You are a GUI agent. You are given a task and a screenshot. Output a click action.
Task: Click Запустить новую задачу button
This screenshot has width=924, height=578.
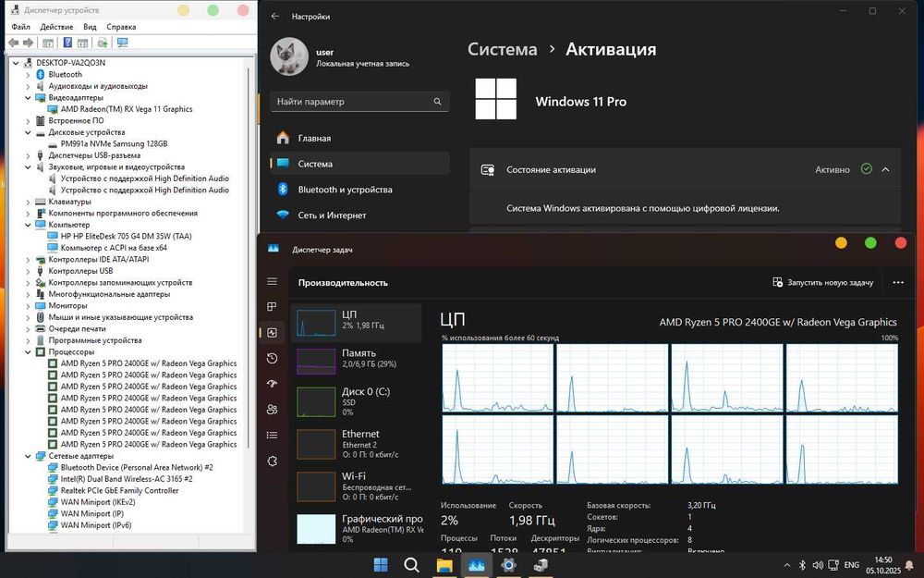822,282
